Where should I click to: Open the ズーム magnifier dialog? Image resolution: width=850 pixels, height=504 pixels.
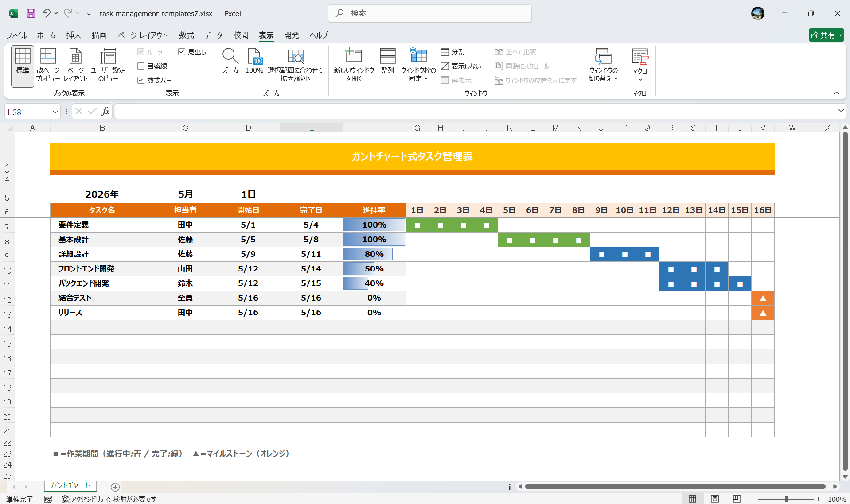click(x=230, y=61)
